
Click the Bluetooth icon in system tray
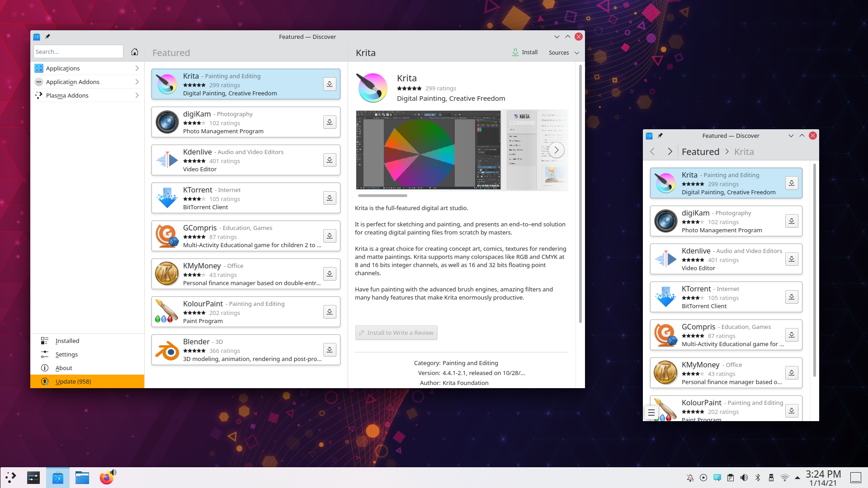pyautogui.click(x=758, y=478)
